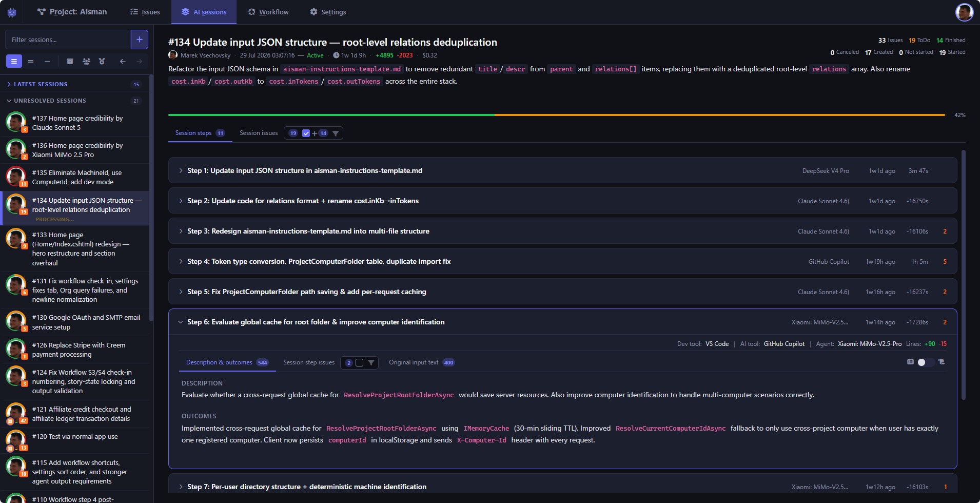Click the Project branch icon beside Project: Aisman
The height and width of the screenshot is (503, 980).
(42, 12)
